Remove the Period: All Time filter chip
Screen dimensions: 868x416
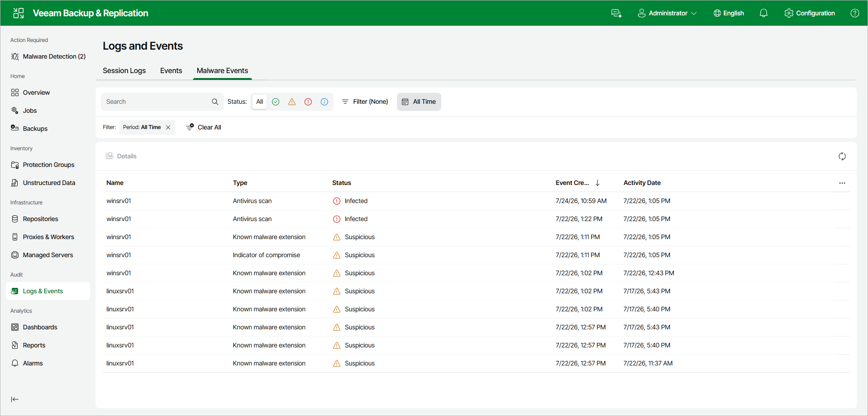pos(168,127)
